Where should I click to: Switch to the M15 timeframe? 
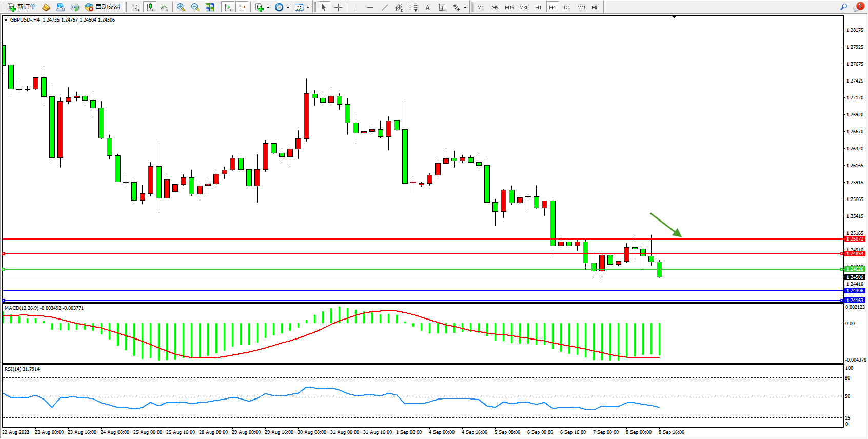click(x=509, y=7)
